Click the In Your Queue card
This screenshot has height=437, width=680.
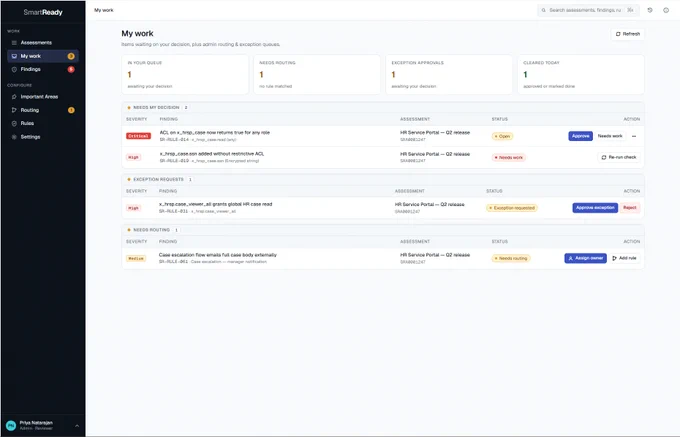pyautogui.click(x=185, y=74)
